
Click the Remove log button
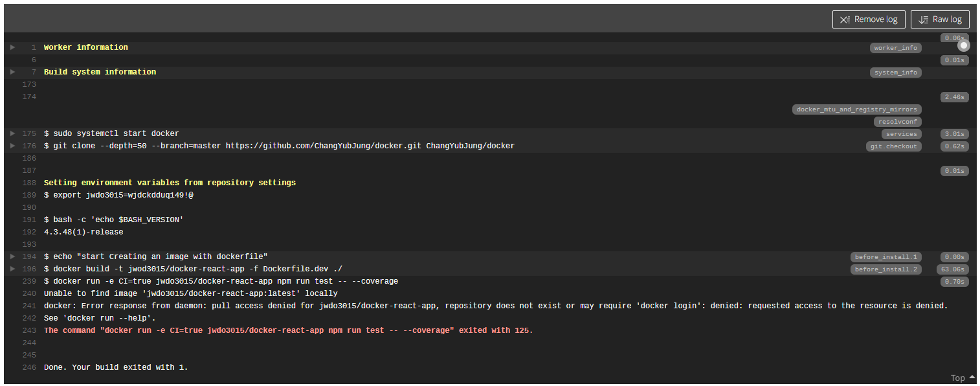tap(869, 19)
